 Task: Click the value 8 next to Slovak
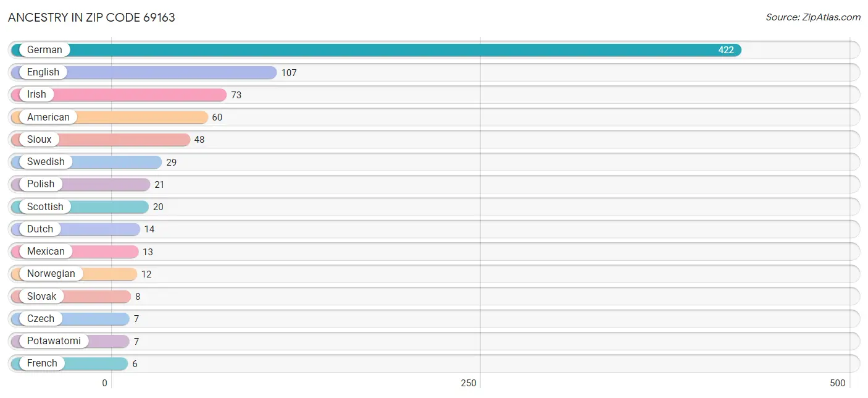(x=138, y=297)
